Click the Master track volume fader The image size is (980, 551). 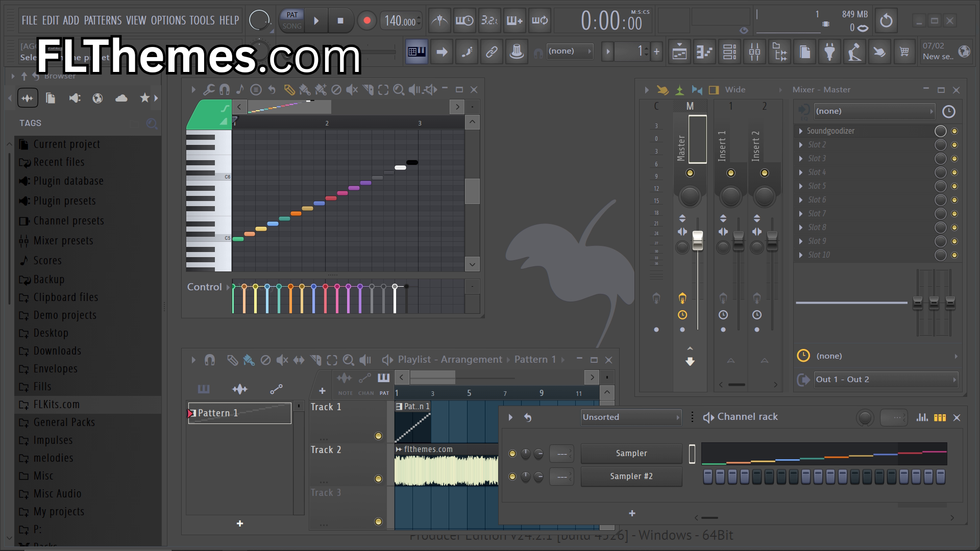click(697, 240)
